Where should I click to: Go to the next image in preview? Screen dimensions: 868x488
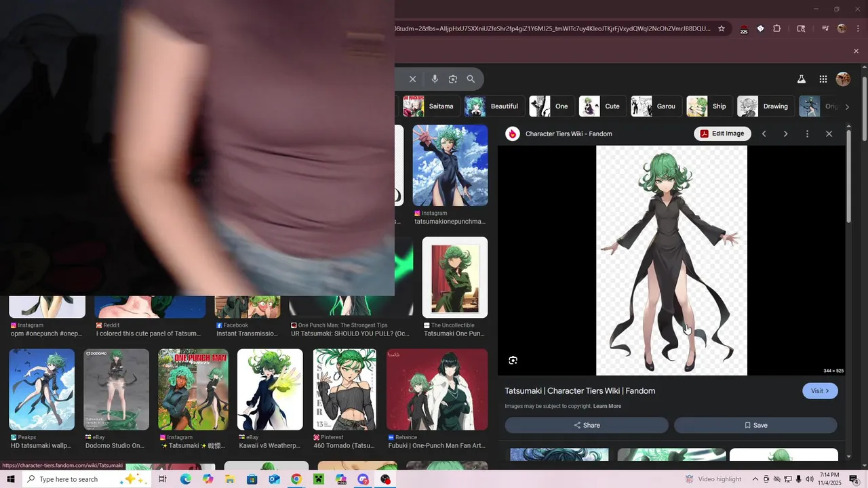click(786, 134)
